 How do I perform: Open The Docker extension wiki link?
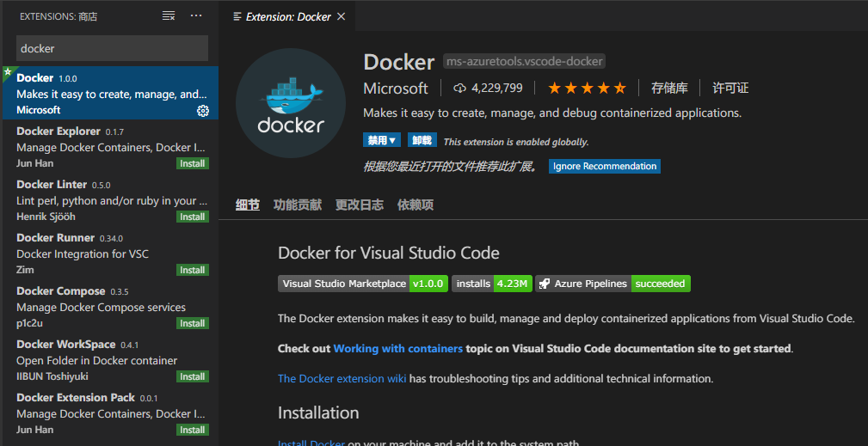[342, 378]
